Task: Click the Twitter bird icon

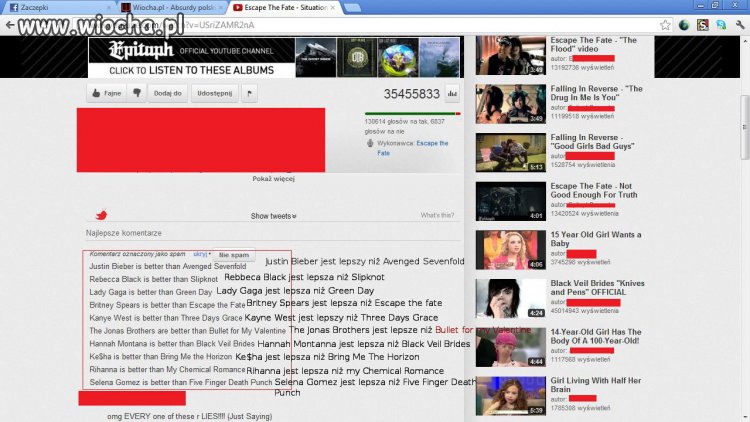Action: pos(101,215)
